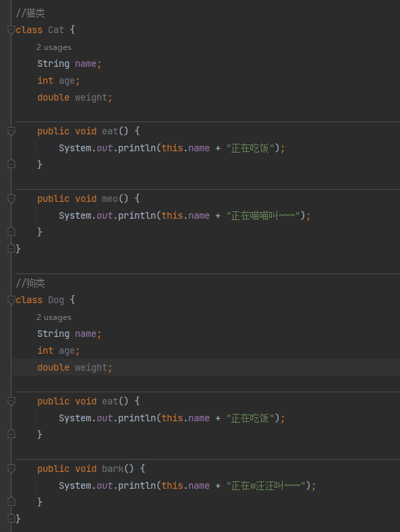Collapse Dog's eat() method fold marker

[11, 402]
